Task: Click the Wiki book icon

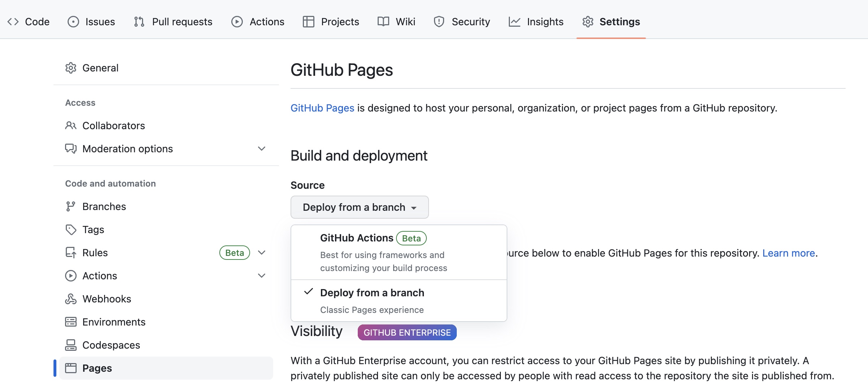Action: [383, 21]
